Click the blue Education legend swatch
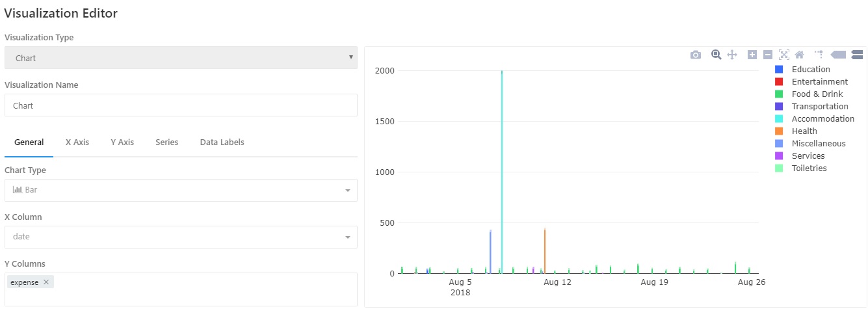 (779, 70)
